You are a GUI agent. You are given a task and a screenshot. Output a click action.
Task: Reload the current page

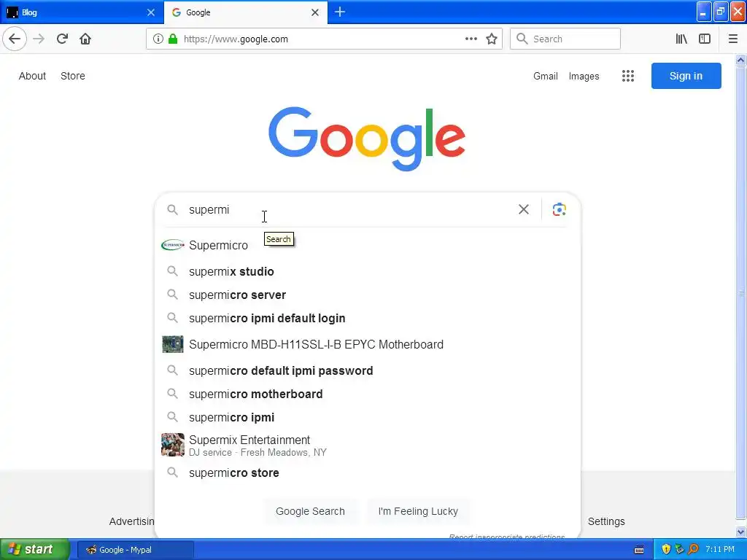[x=62, y=39]
